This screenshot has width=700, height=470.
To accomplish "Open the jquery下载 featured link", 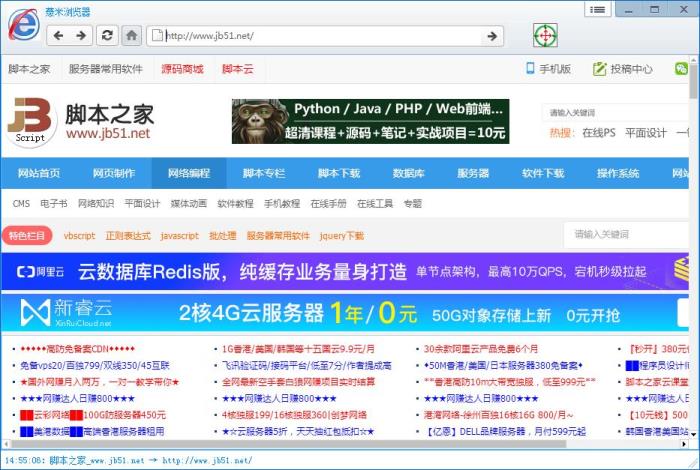I will 342,236.
